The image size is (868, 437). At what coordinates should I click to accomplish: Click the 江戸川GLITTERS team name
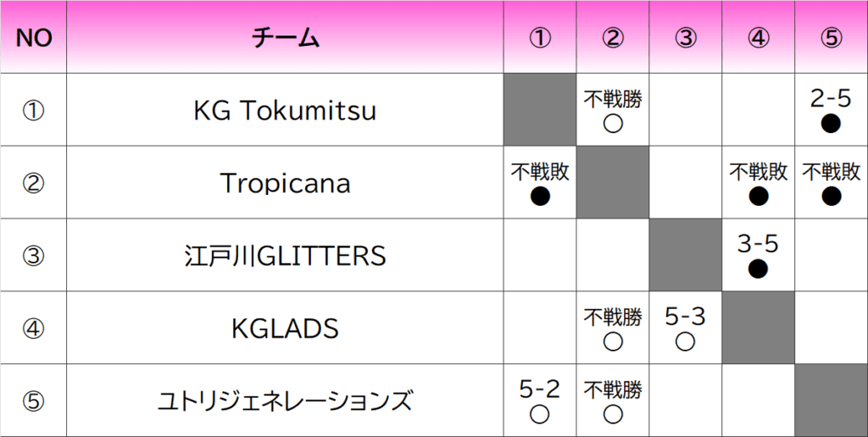point(285,256)
